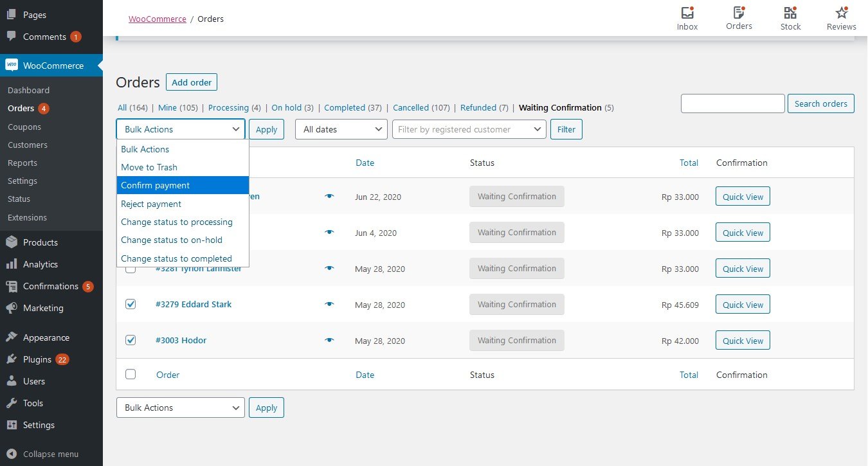The height and width of the screenshot is (466, 868).
Task: Click the Tools wrench icon
Action: pos(12,403)
